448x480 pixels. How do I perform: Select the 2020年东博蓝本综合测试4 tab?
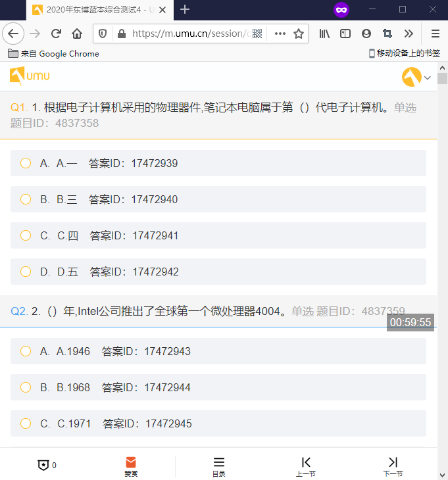coord(100,10)
